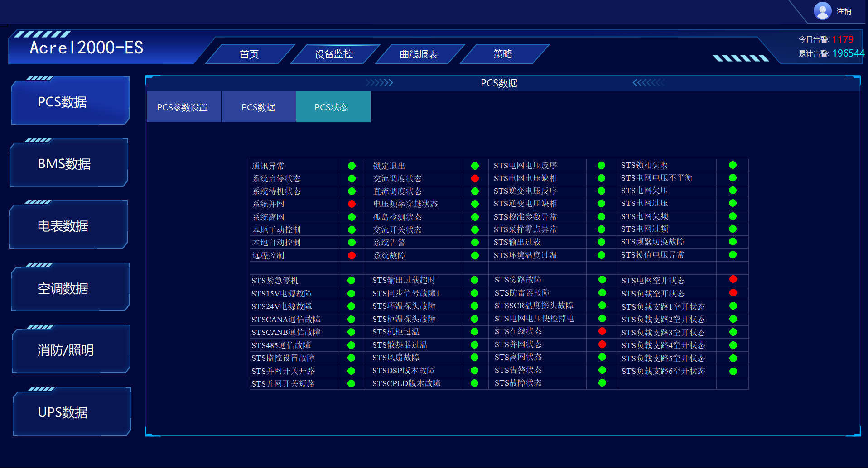Image resolution: width=868 pixels, height=468 pixels.
Task: Click the red STS在线状态 indicator dot
Action: tap(602, 331)
